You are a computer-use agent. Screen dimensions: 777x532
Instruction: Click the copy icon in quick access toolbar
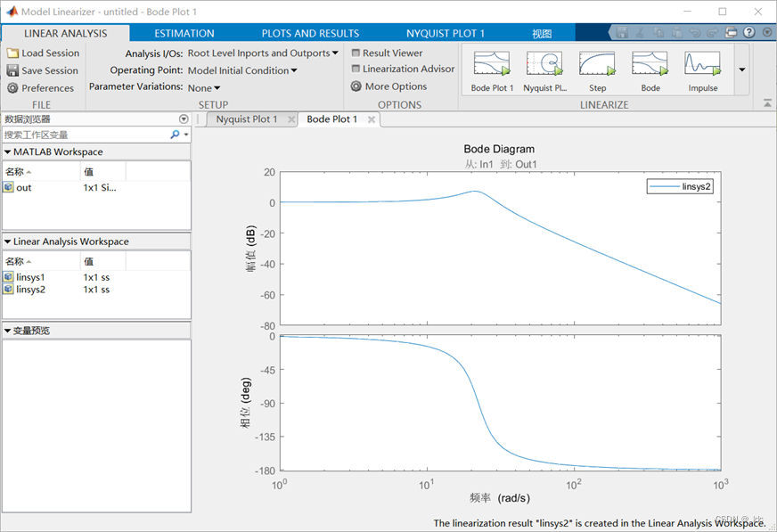coord(658,33)
